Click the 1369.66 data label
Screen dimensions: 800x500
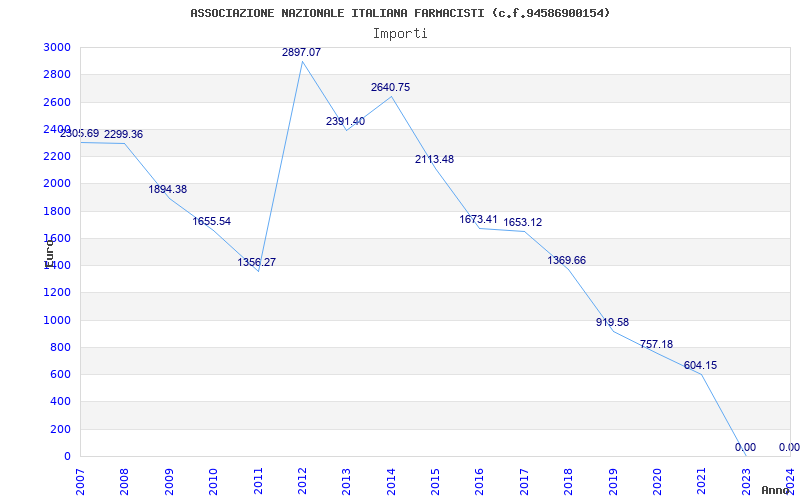tap(567, 261)
